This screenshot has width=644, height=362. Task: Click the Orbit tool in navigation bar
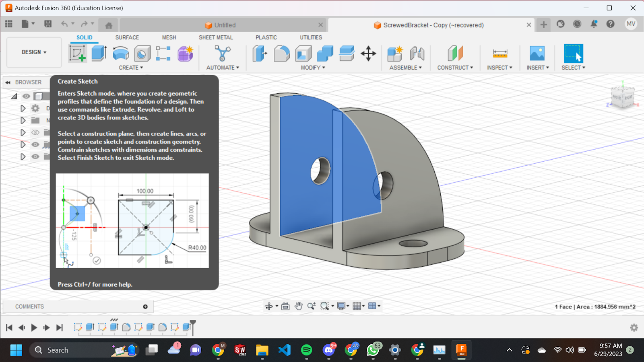tap(269, 306)
